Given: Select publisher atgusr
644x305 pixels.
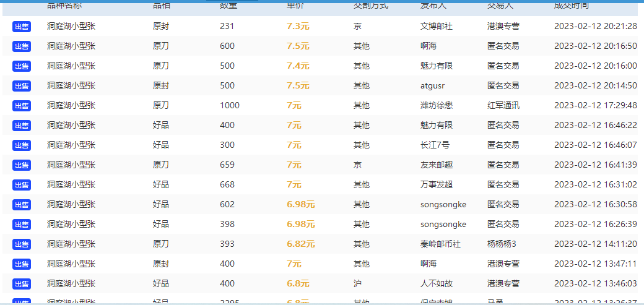Looking at the screenshot, I should 432,86.
